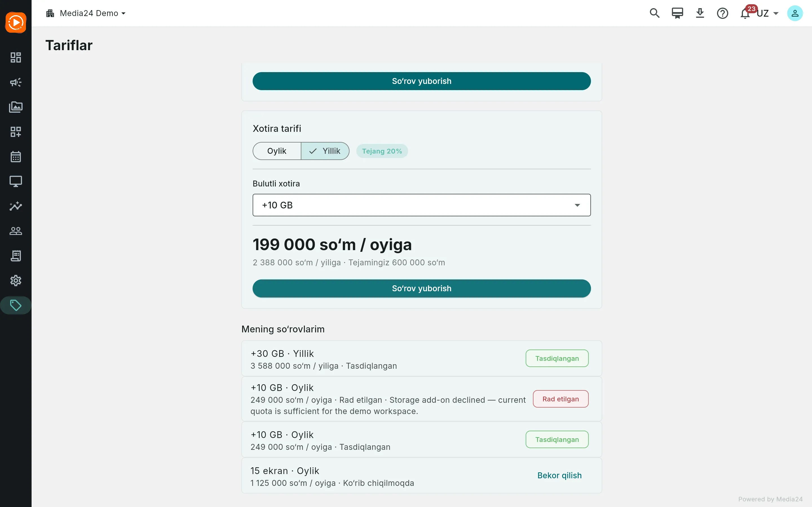Viewport: 812px width, 507px height.
Task: Open the notifications bell
Action: point(745,14)
